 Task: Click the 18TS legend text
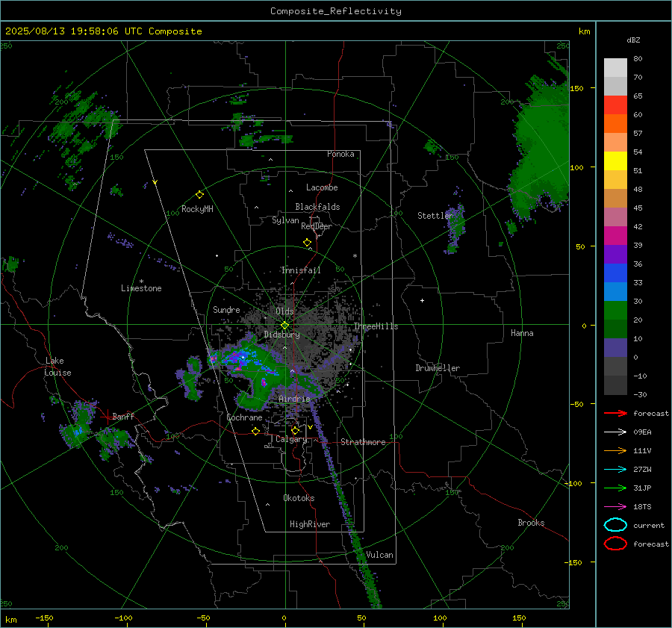(642, 507)
